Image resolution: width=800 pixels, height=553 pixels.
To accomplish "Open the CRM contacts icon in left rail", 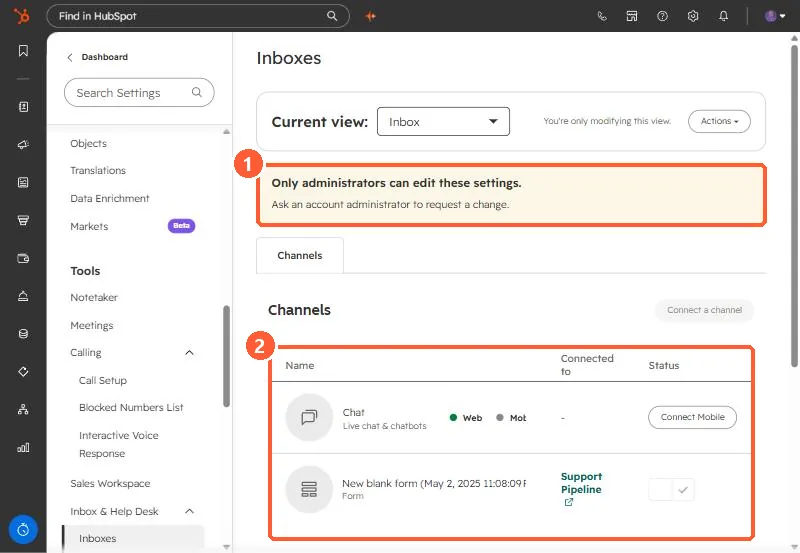I will pos(23,107).
